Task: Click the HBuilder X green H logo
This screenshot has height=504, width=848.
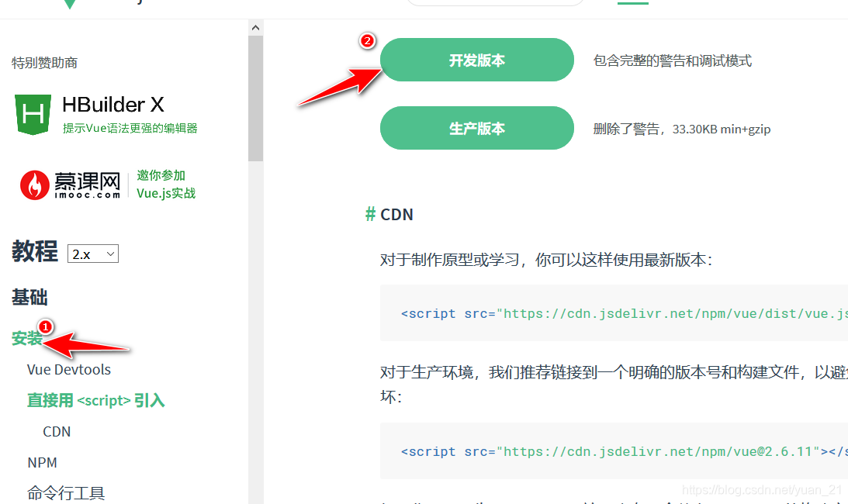Action: tap(33, 114)
